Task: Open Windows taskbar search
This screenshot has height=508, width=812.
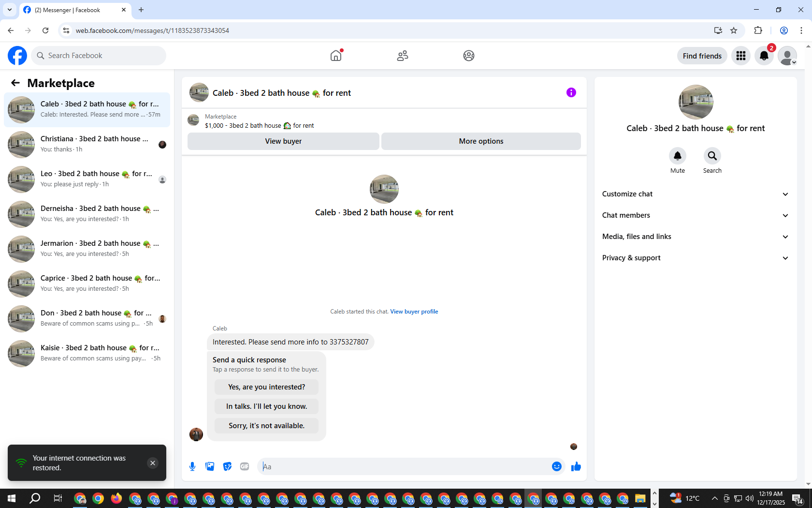Action: click(x=35, y=498)
